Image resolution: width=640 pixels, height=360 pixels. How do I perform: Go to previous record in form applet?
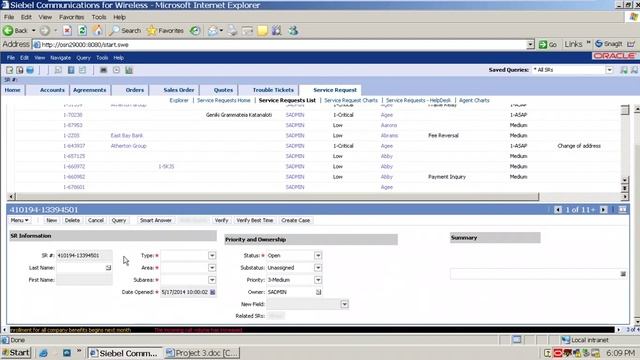click(558, 210)
